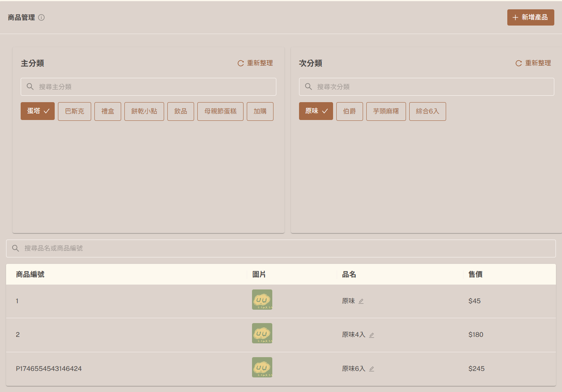Click the refresh icon in the 次分類 panel
This screenshot has height=392, width=562.
[x=518, y=63]
